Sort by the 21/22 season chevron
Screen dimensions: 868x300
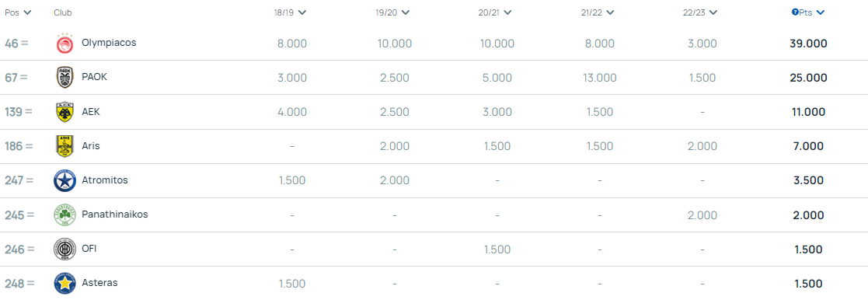pyautogui.click(x=610, y=12)
